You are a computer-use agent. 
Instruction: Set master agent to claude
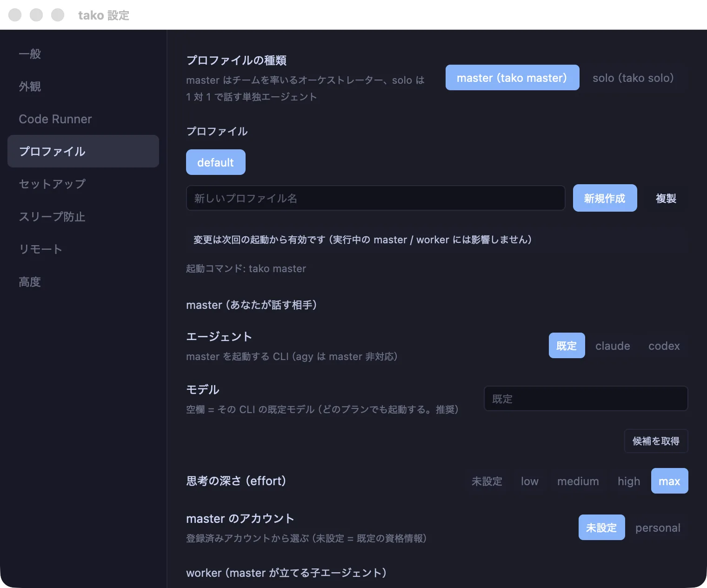point(613,346)
